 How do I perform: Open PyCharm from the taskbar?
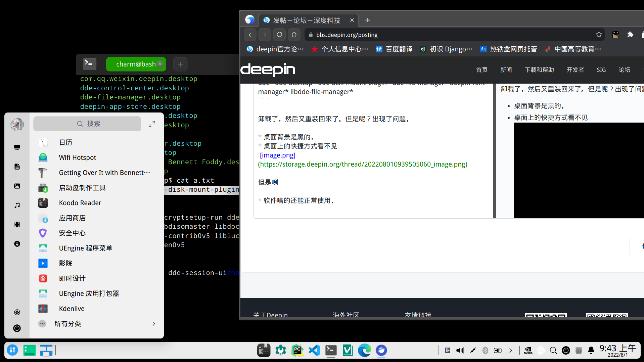297,350
